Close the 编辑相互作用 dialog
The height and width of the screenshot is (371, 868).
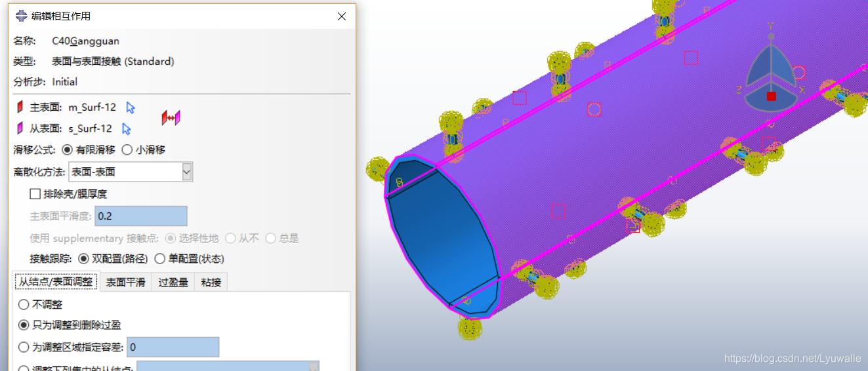pyautogui.click(x=341, y=16)
